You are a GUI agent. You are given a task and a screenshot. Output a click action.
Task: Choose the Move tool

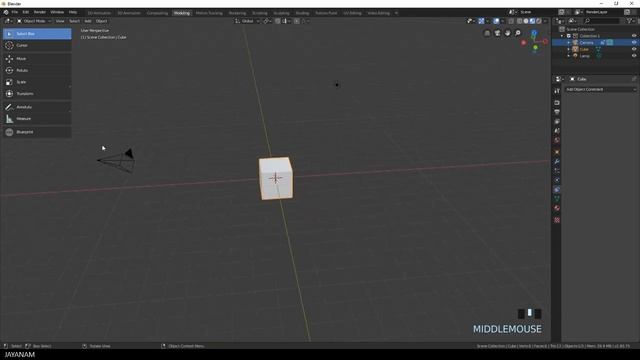coord(37,59)
